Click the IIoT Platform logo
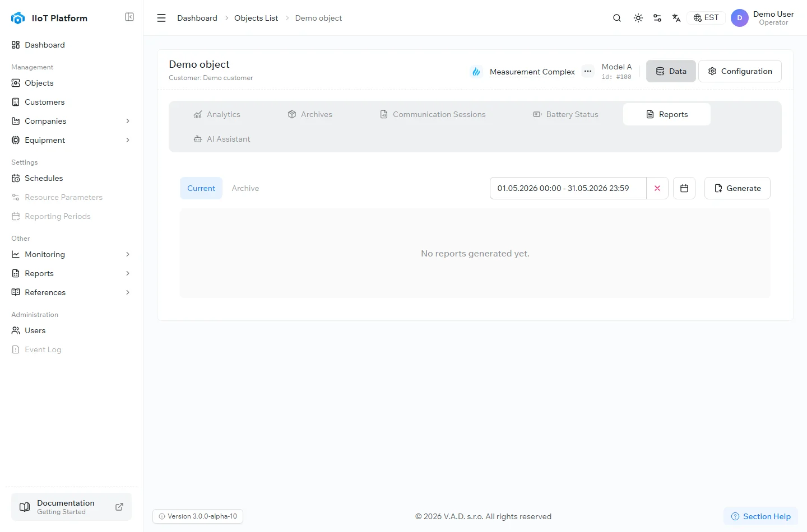 [18, 18]
